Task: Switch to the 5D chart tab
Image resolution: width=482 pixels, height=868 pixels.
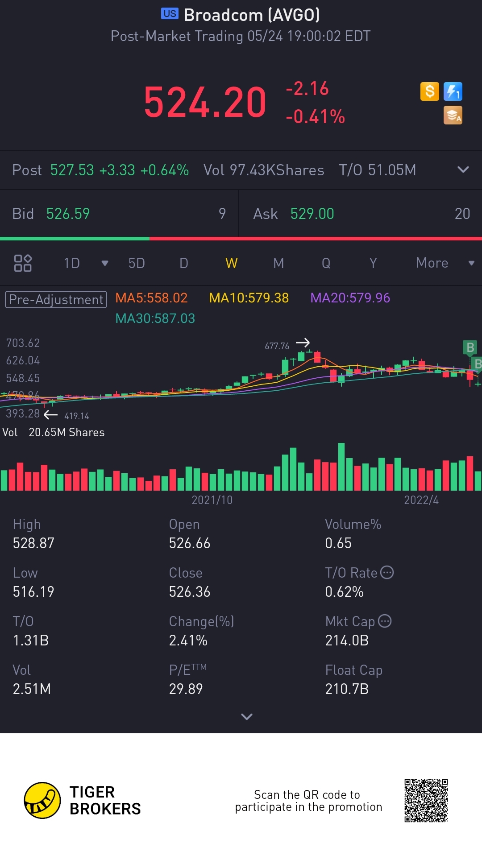Action: 137,263
